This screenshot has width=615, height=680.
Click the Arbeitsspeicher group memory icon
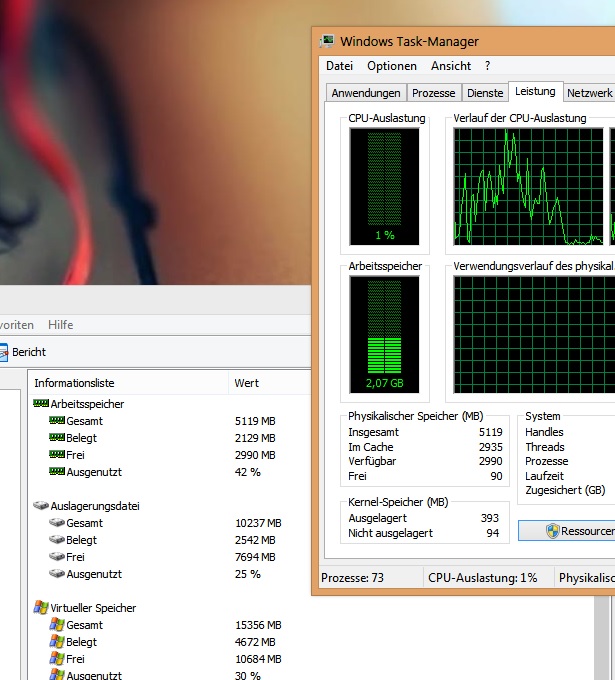(41, 404)
